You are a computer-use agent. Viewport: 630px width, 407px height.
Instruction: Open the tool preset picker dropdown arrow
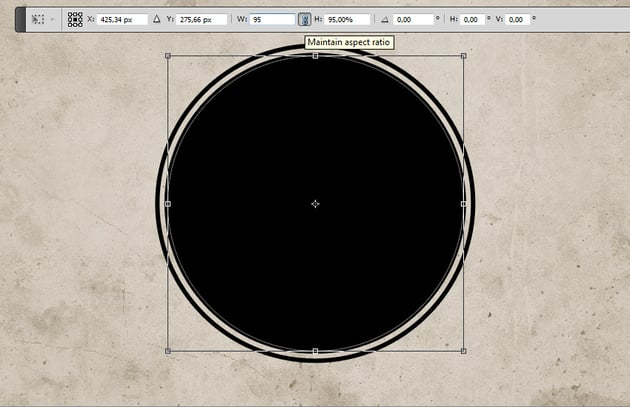coord(52,19)
